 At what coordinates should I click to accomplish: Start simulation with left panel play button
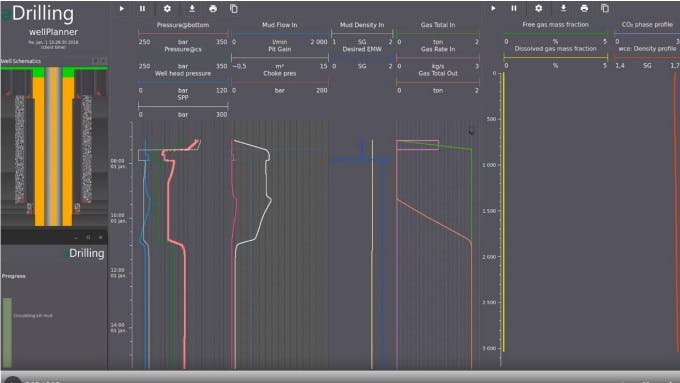122,8
